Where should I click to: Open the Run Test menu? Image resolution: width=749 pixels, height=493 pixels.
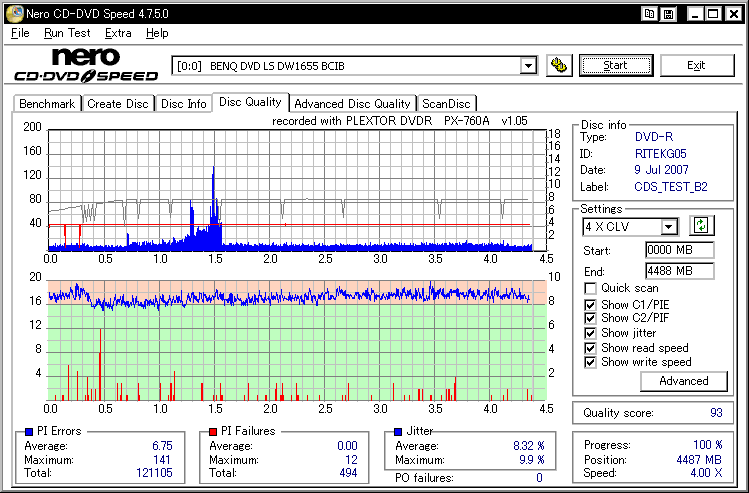tap(67, 33)
